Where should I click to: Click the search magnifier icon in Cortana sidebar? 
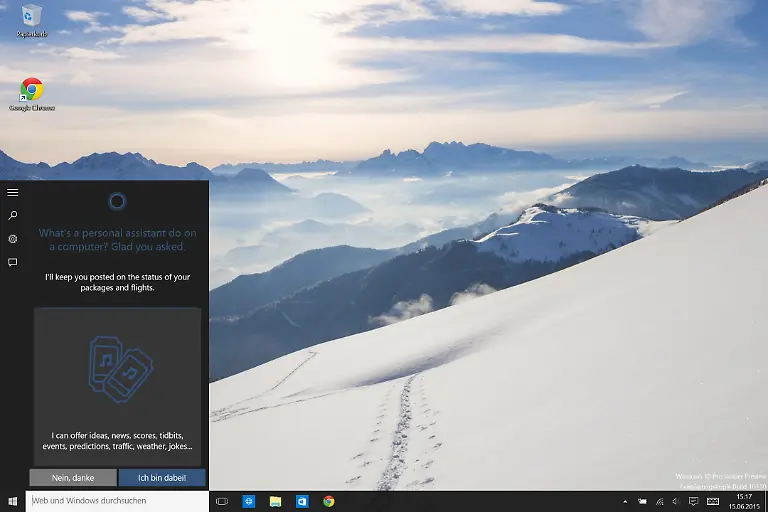pos(13,215)
